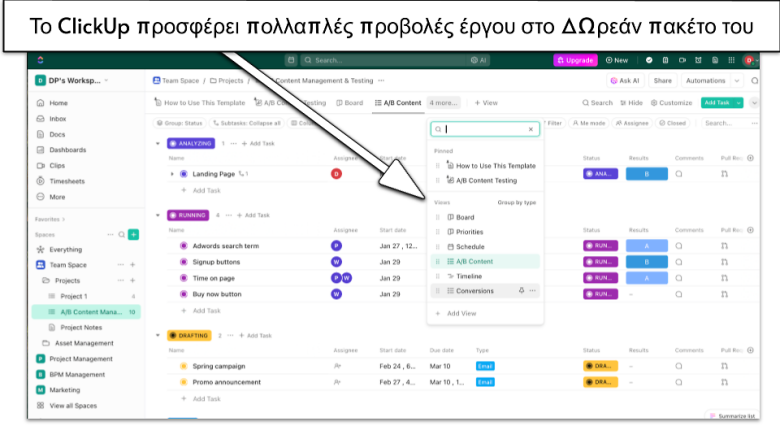Toggle the Assignee filter chip
The height and width of the screenshot is (439, 780).
pyautogui.click(x=632, y=123)
